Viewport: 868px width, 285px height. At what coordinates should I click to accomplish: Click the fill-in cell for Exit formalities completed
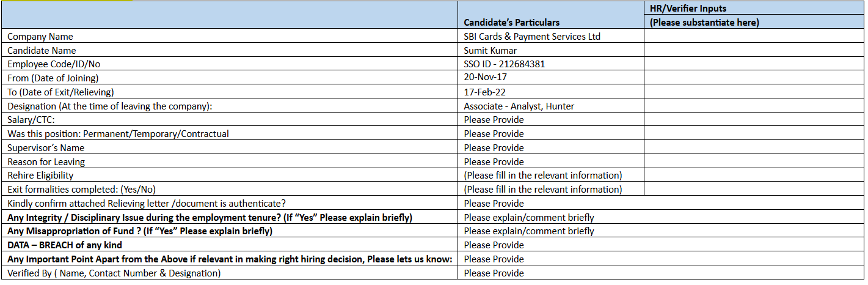543,190
